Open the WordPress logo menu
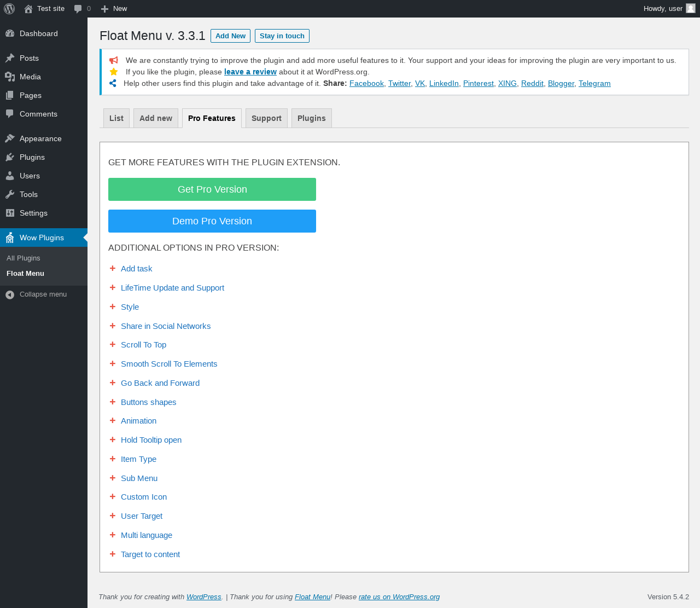 click(9, 9)
